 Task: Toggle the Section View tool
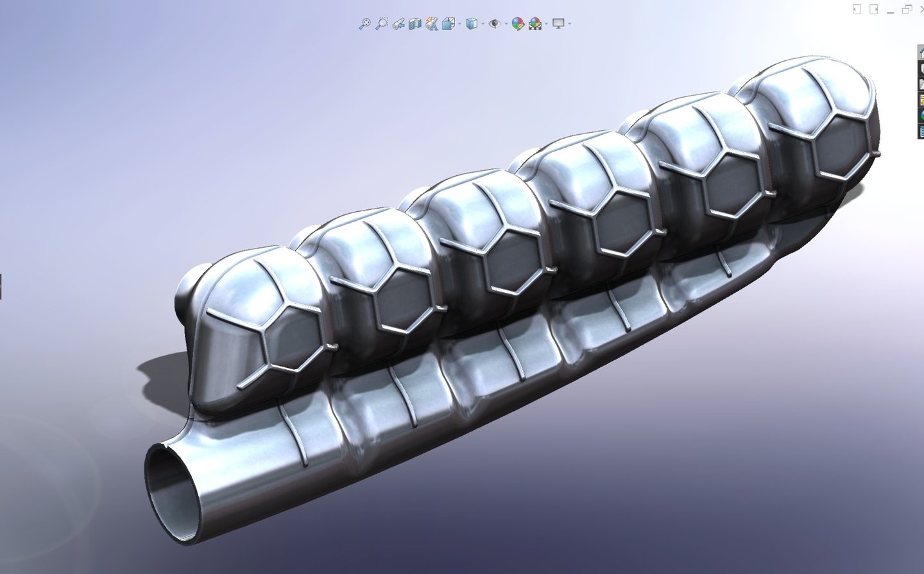415,24
